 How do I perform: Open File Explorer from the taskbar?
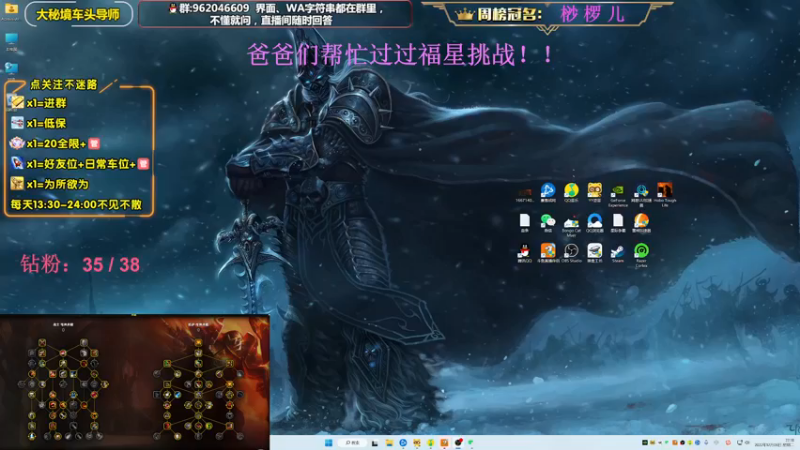click(x=389, y=442)
